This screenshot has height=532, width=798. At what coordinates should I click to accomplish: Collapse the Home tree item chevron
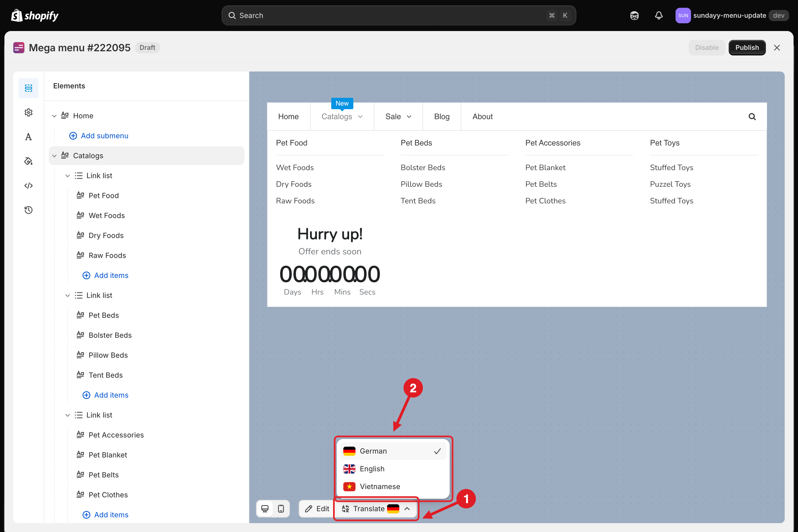coord(54,116)
